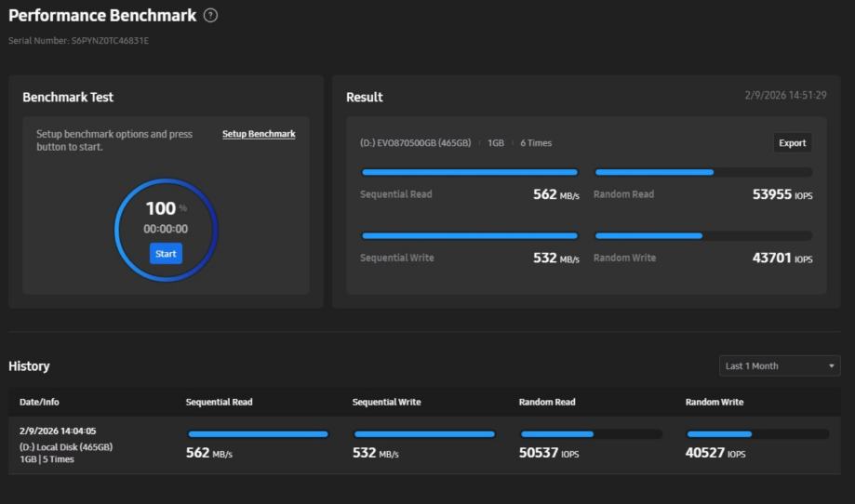
Task: Click the history row's 50537 IOPS bar
Action: point(591,434)
